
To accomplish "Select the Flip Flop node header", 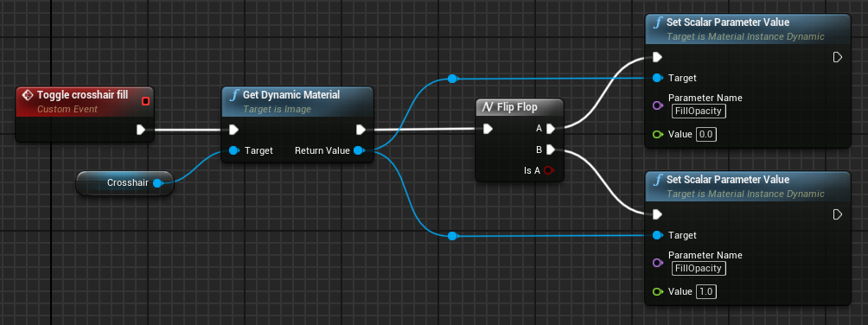I will coord(520,107).
